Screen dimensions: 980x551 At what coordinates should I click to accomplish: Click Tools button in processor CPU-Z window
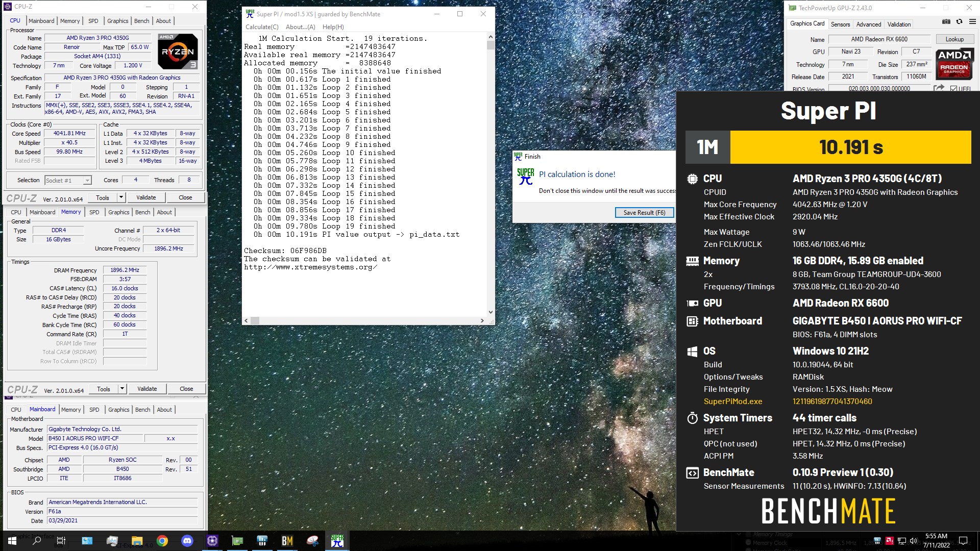(x=103, y=197)
